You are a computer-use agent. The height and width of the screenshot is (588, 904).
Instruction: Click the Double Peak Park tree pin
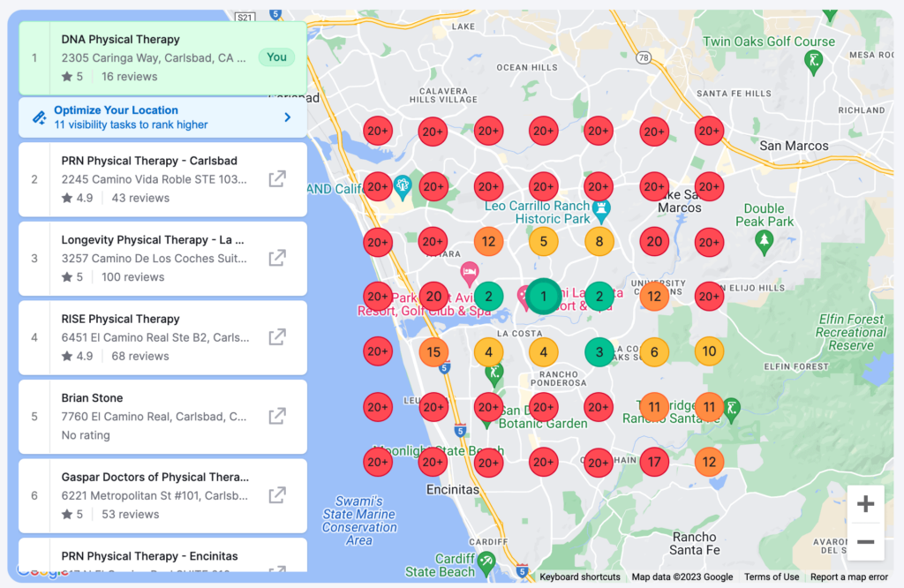pyautogui.click(x=764, y=242)
